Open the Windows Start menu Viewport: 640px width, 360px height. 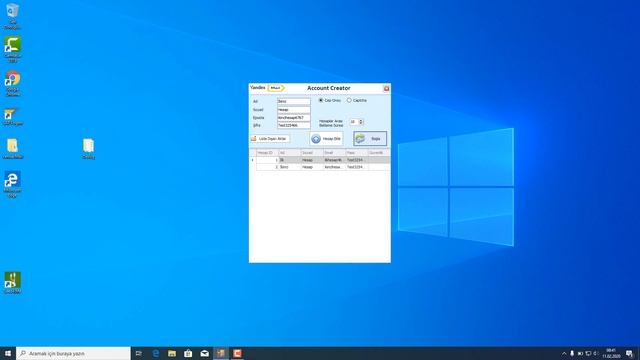8,353
